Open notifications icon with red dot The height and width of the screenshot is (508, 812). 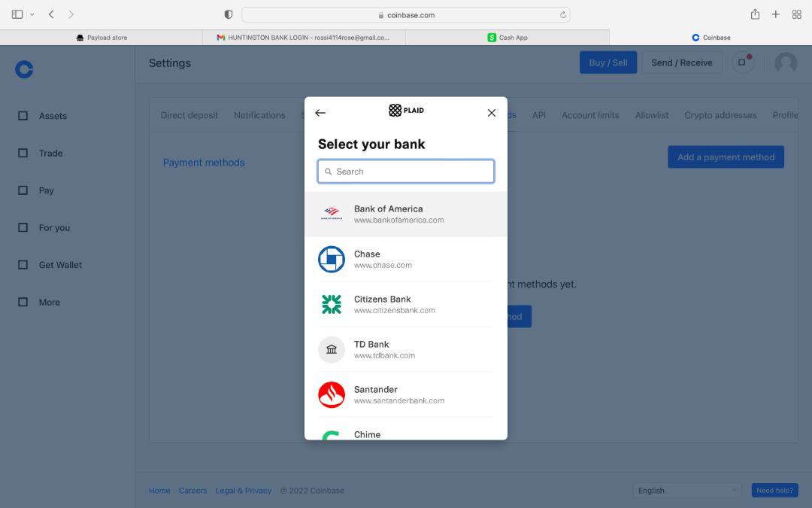pyautogui.click(x=742, y=62)
